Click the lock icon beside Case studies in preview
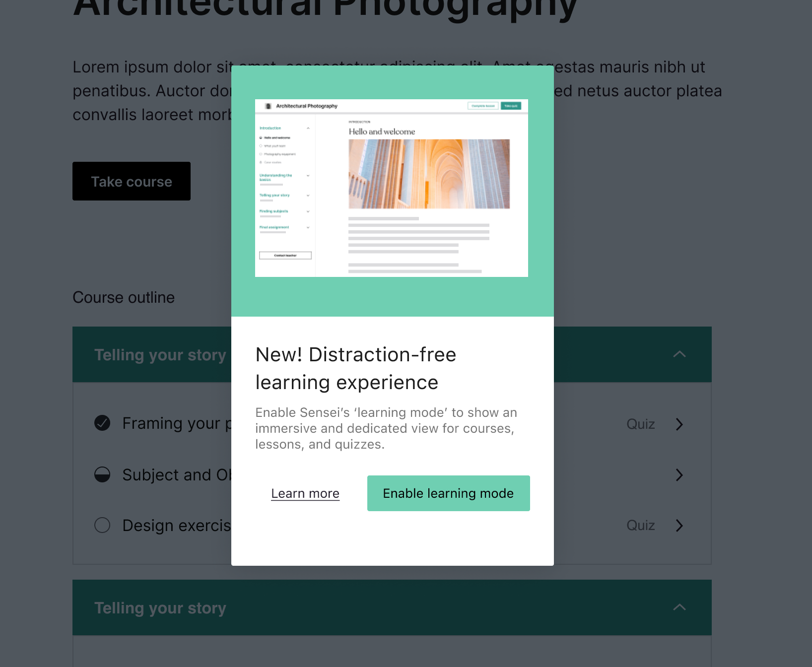 (261, 161)
